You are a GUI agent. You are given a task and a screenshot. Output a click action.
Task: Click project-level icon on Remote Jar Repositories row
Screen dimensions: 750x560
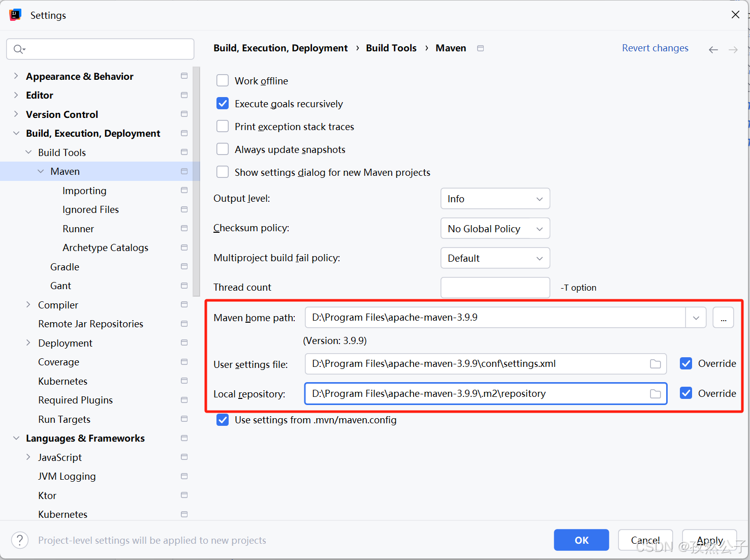click(x=184, y=324)
